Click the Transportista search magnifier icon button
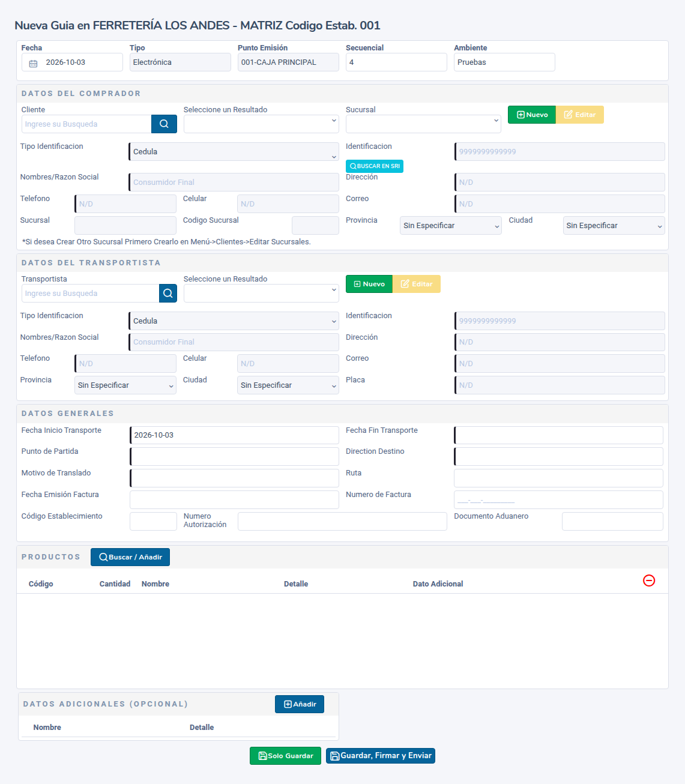Viewport: 685px width, 784px height. pos(168,294)
